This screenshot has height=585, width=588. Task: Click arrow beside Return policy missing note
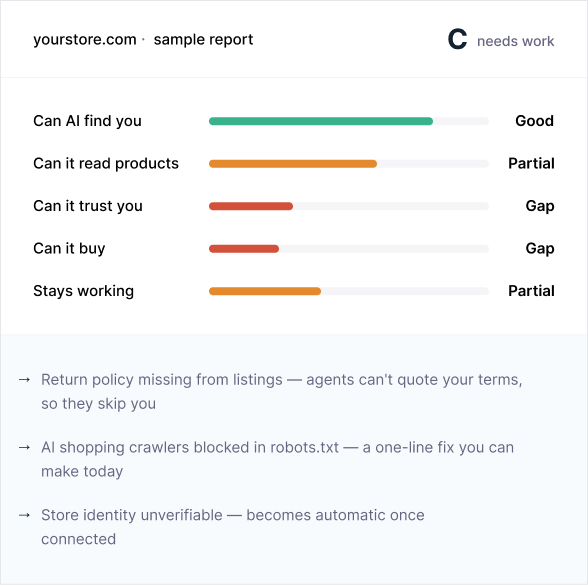pos(24,380)
